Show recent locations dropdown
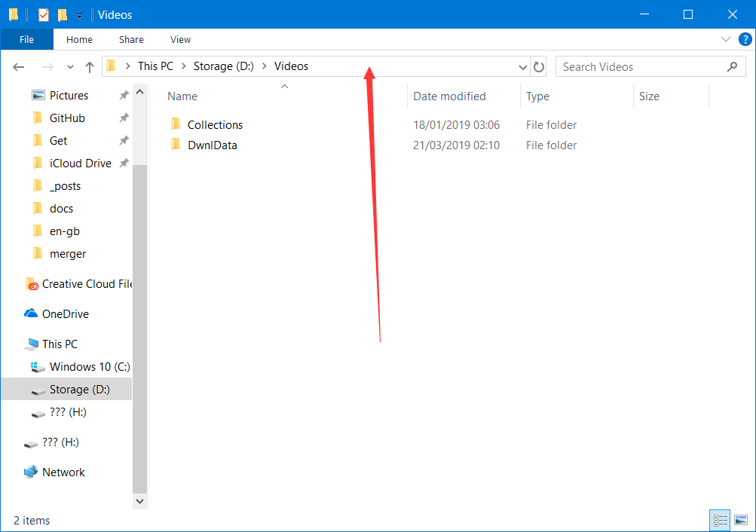The width and height of the screenshot is (756, 532). pos(71,67)
